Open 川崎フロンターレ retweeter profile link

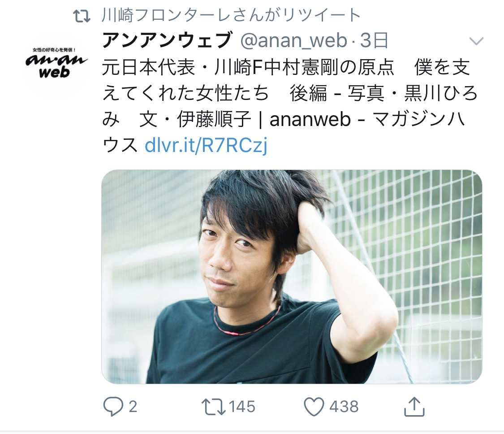point(231,15)
